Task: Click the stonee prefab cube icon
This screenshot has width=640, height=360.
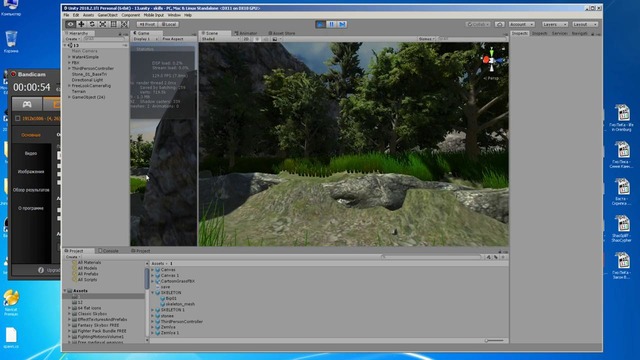Action: (158, 316)
